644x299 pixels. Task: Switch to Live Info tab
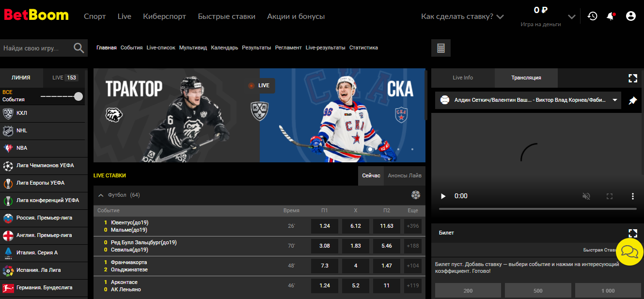[463, 78]
